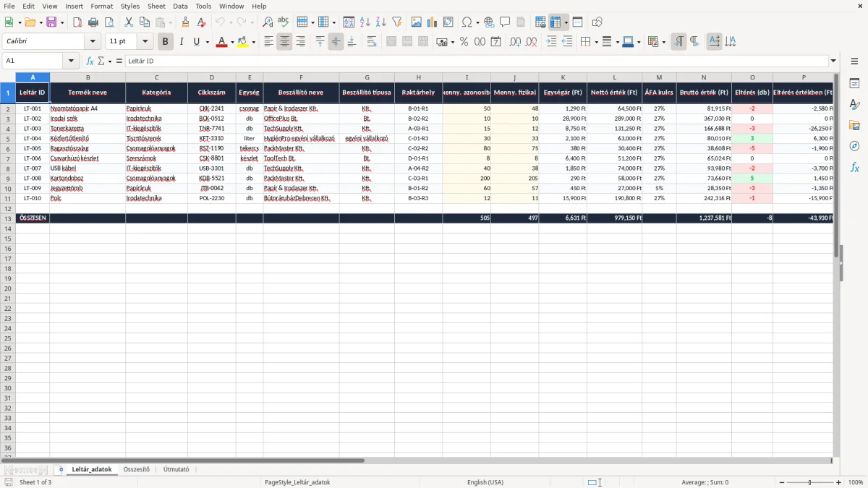Image resolution: width=868 pixels, height=488 pixels.
Task: Toggle Center Vertically alignment
Action: (x=336, y=42)
